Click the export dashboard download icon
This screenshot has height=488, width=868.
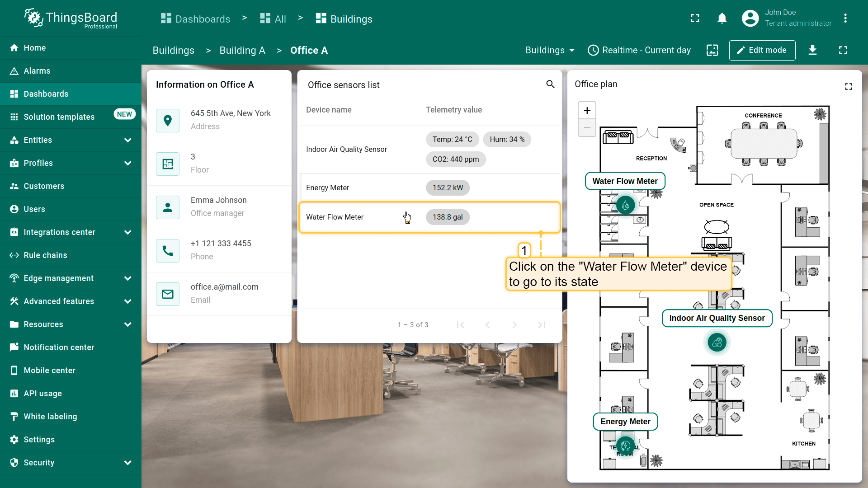click(812, 50)
